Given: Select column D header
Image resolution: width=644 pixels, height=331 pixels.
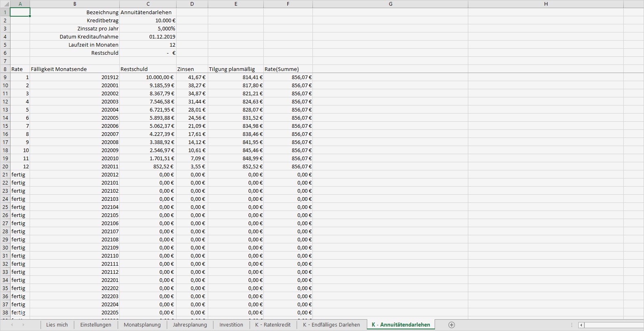Looking at the screenshot, I should 192,4.
